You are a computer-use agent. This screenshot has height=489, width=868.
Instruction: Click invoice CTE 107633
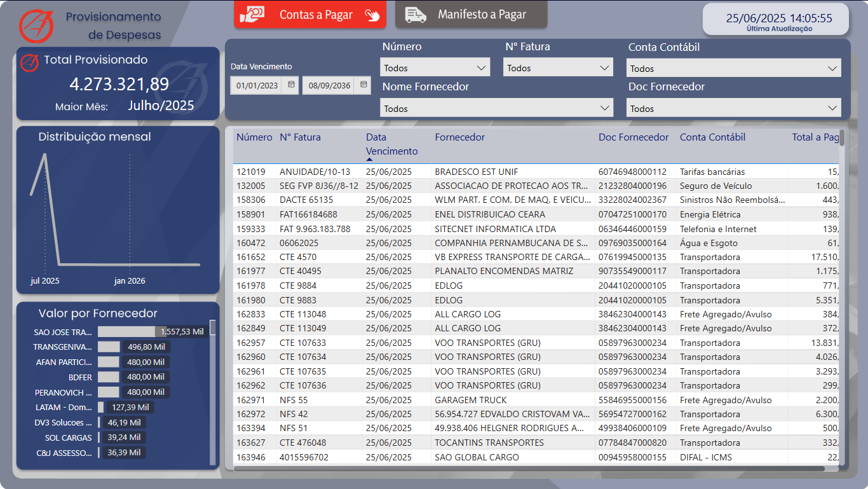click(x=303, y=343)
